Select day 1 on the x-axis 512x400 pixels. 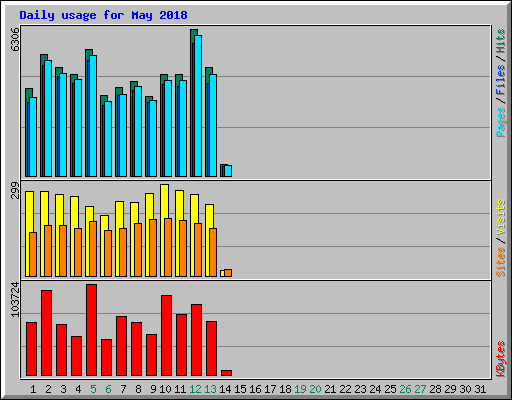click(33, 389)
